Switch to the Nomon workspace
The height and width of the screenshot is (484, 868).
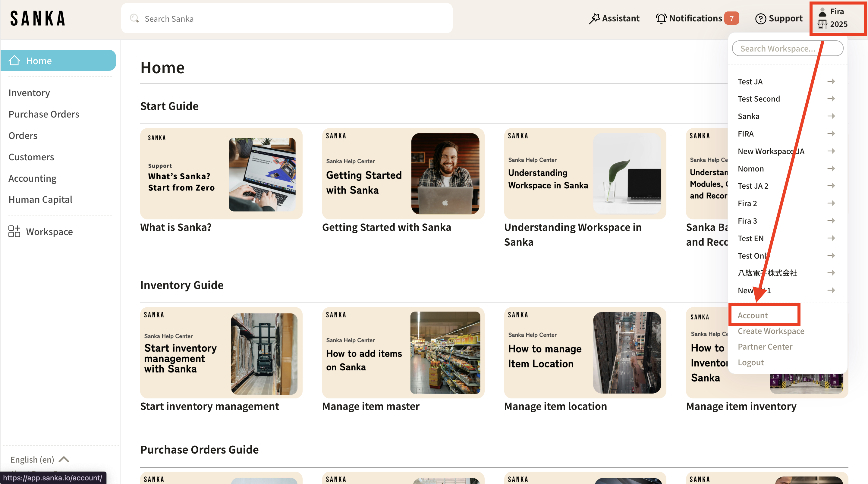[751, 168]
